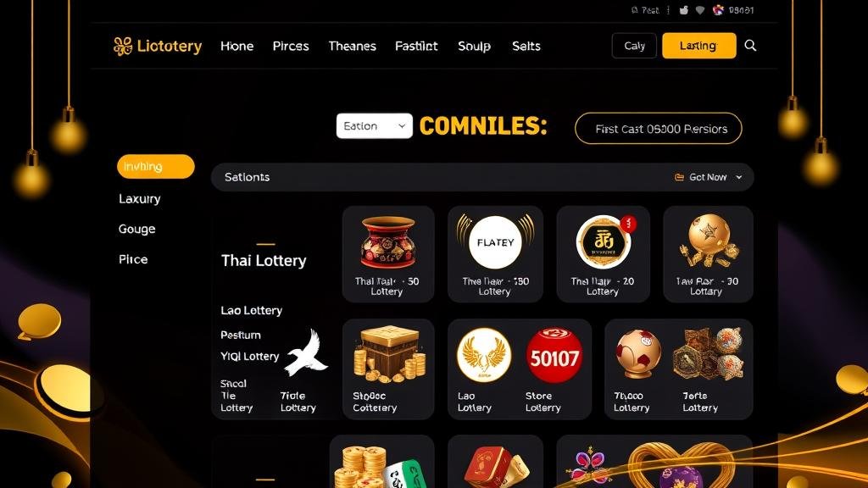The width and height of the screenshot is (868, 488).
Task: Click the search magnifier icon
Action: [750, 46]
